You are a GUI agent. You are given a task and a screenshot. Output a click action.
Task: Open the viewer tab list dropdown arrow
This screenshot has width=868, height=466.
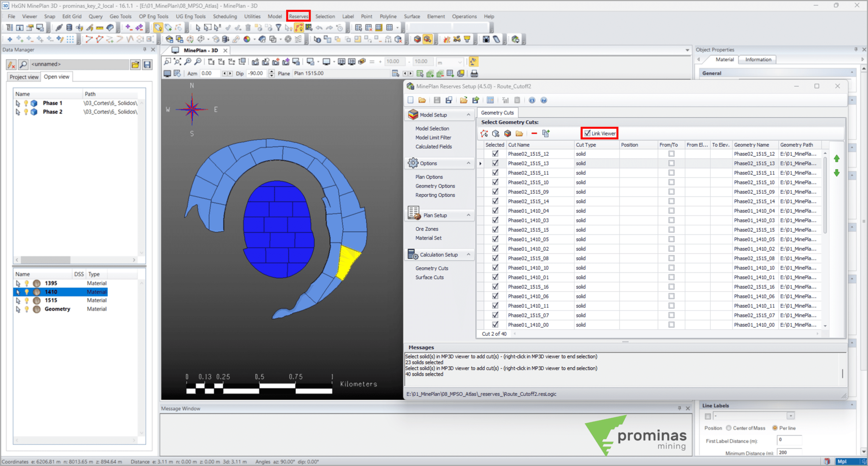point(687,50)
